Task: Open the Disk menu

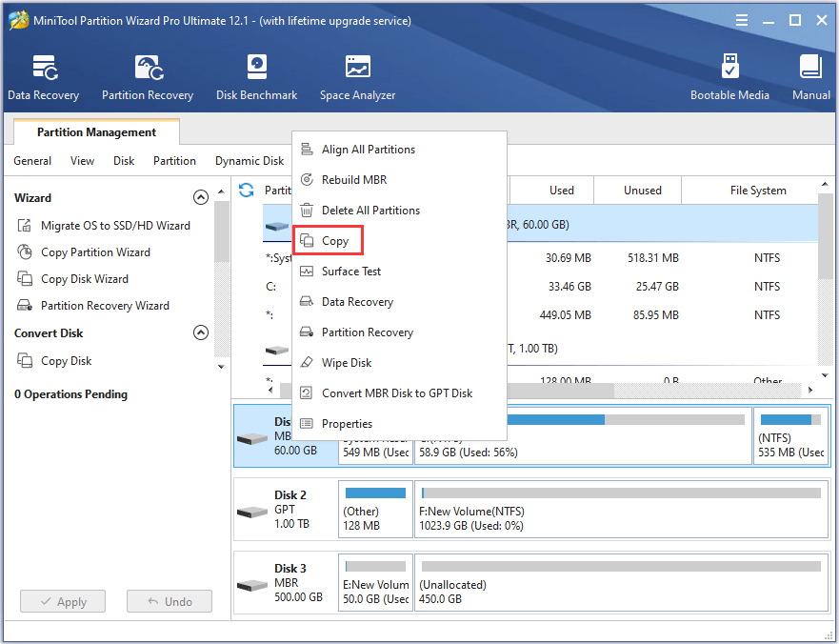Action: (x=124, y=161)
